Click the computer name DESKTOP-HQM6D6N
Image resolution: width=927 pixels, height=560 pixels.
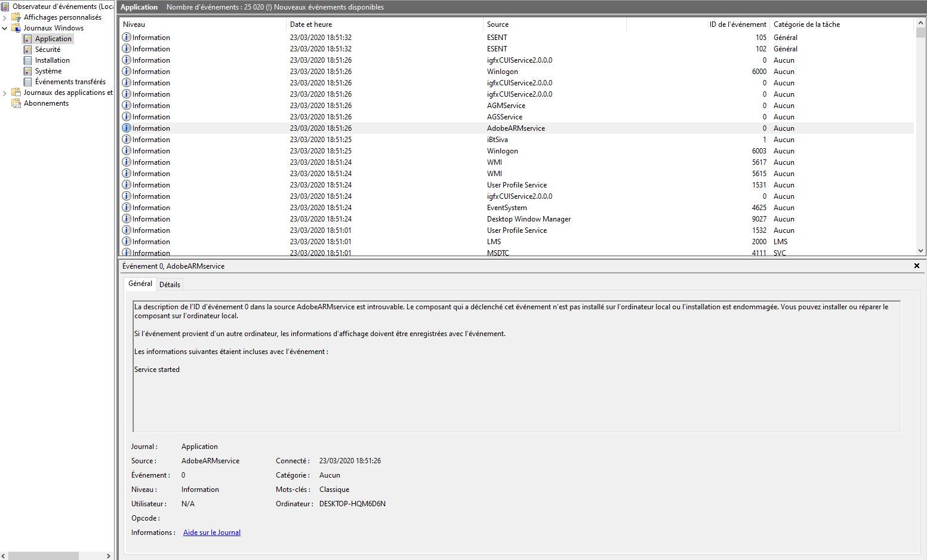tap(352, 504)
